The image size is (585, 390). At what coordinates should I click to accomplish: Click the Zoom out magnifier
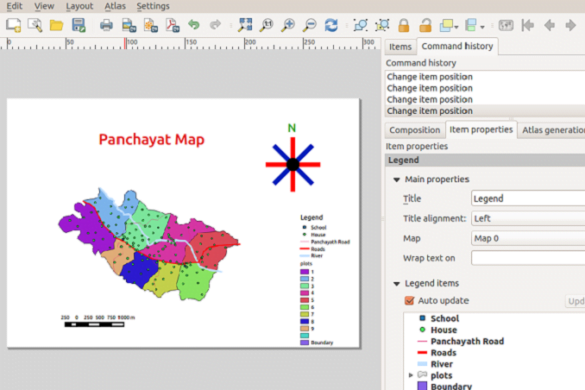[x=310, y=25]
